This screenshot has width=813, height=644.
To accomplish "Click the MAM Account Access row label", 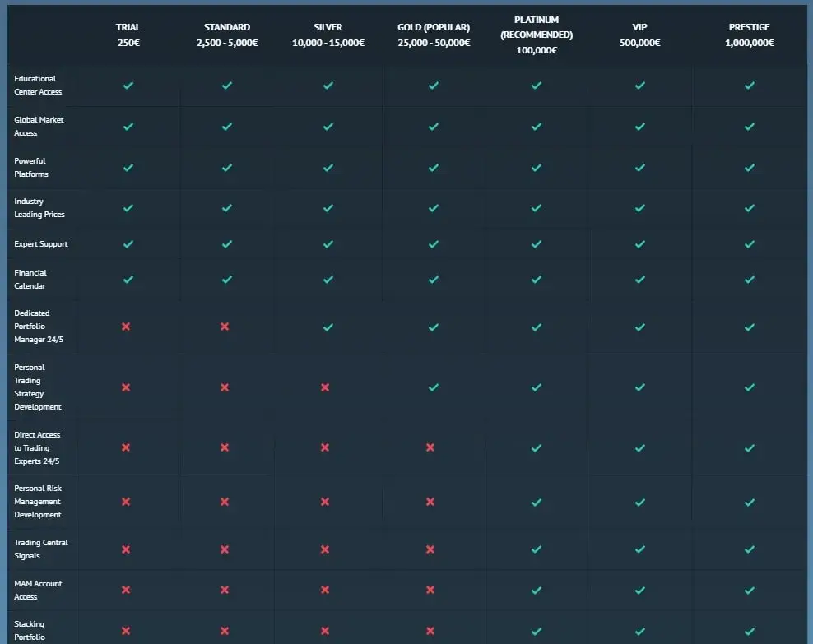I will tap(38, 590).
